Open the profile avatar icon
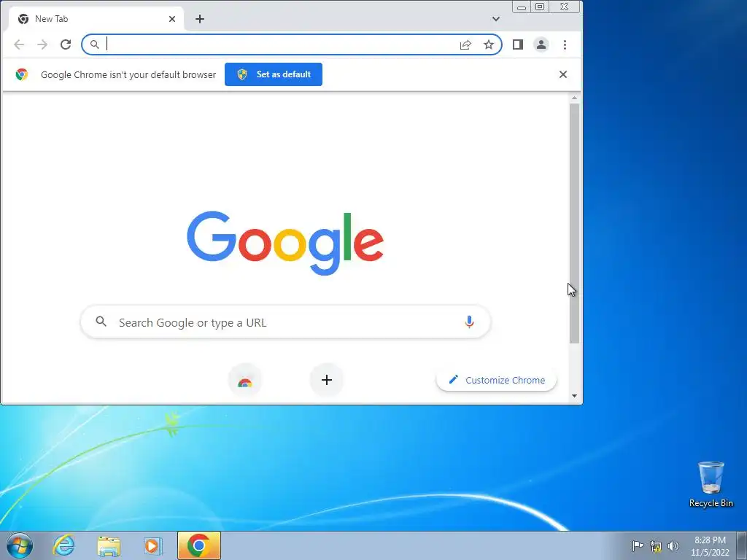This screenshot has height=560, width=747. (x=541, y=44)
